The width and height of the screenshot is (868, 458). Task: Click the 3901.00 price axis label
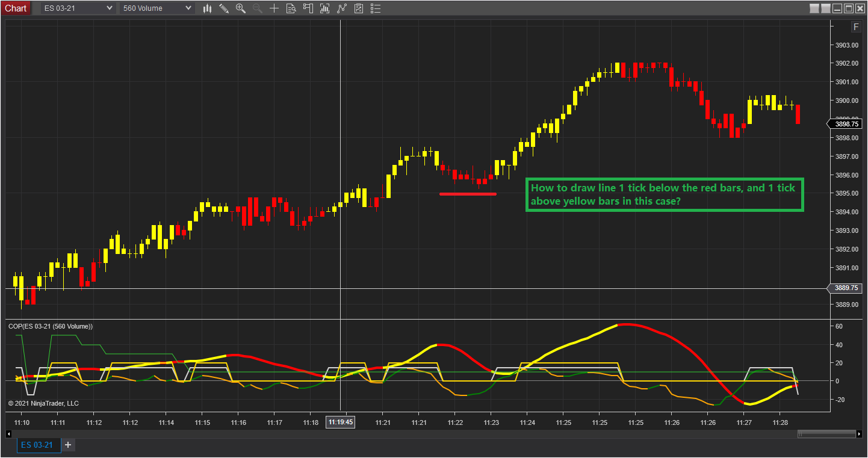point(846,82)
